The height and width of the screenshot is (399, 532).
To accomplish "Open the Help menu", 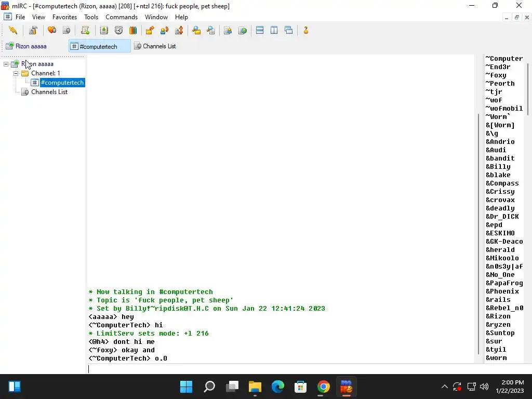I will (x=181, y=17).
